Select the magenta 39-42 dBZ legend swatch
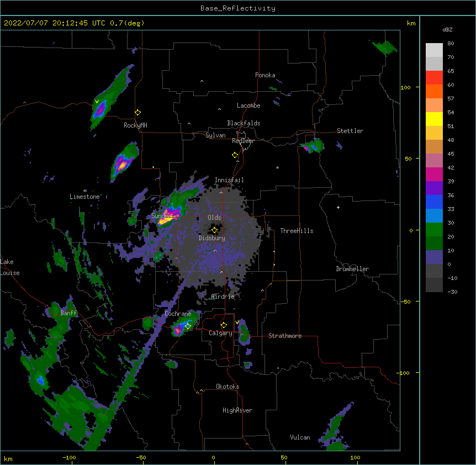The height and width of the screenshot is (465, 476). (x=434, y=174)
